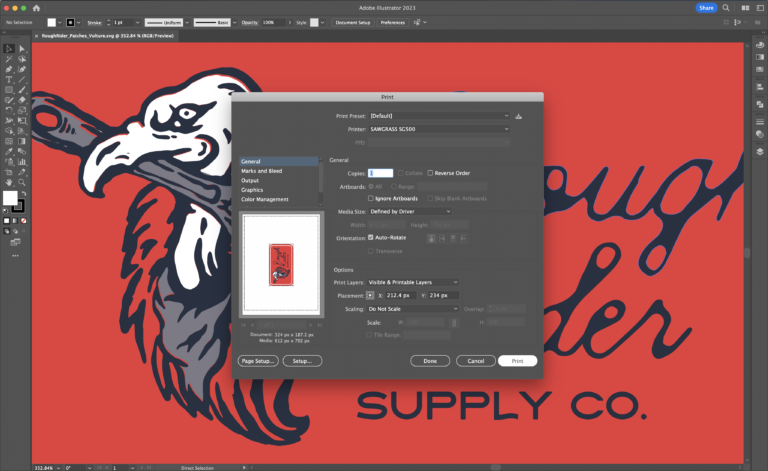Select the Column Graph tool
The height and width of the screenshot is (471, 768).
(22, 162)
